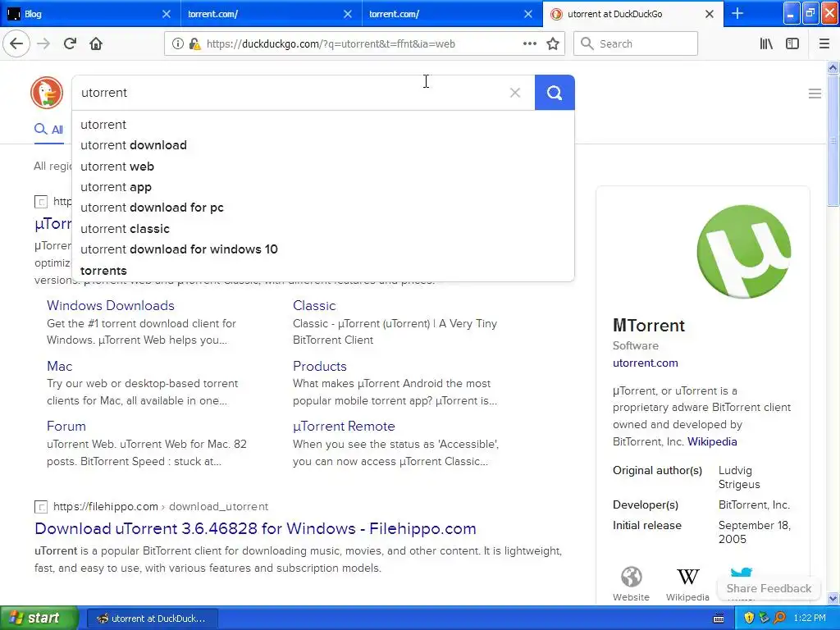Open the Library icon in the toolbar
840x630 pixels.
766,44
